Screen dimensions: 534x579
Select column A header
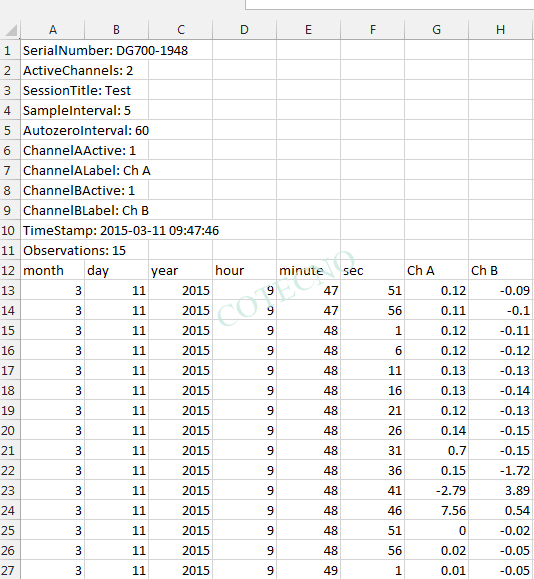pos(53,30)
